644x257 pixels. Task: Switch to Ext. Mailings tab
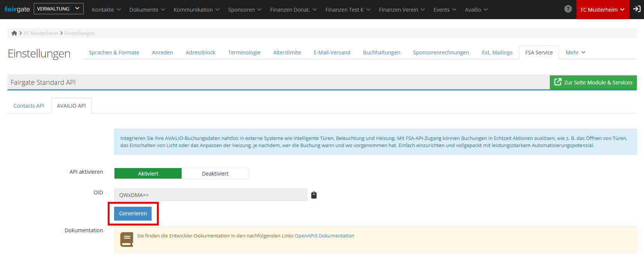[x=497, y=53]
